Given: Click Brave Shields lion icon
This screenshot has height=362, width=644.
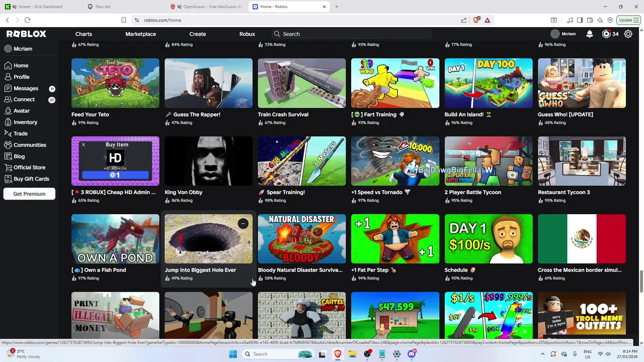Looking at the screenshot, I should (476, 20).
